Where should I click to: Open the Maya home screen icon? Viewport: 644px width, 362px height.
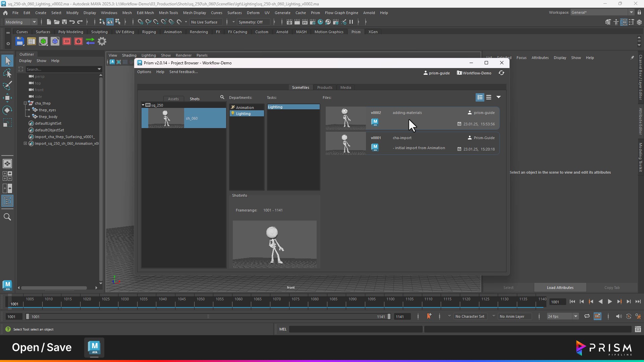(5, 13)
